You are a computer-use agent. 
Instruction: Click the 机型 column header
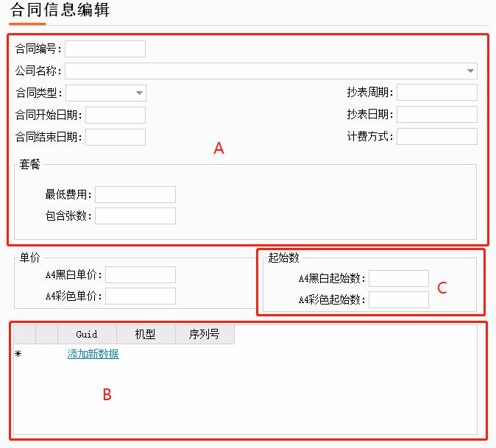click(146, 334)
